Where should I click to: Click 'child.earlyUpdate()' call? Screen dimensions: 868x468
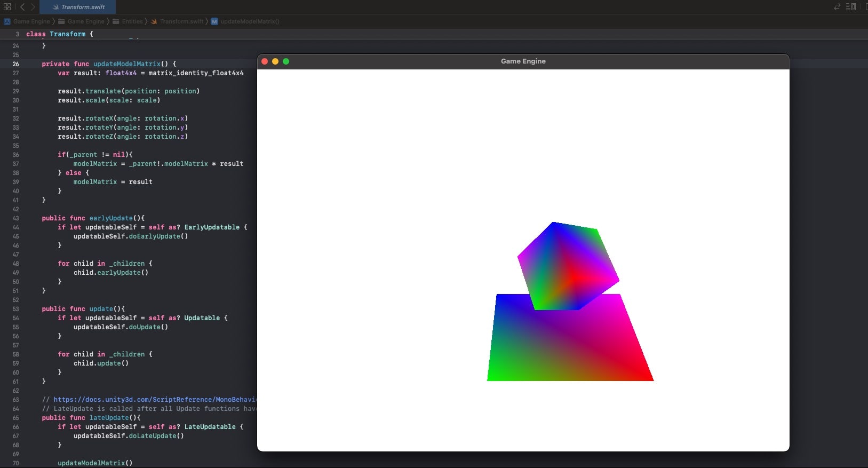(x=111, y=273)
